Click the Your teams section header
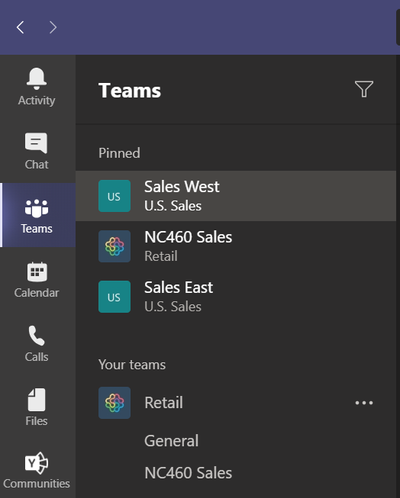400x498 pixels. (132, 364)
